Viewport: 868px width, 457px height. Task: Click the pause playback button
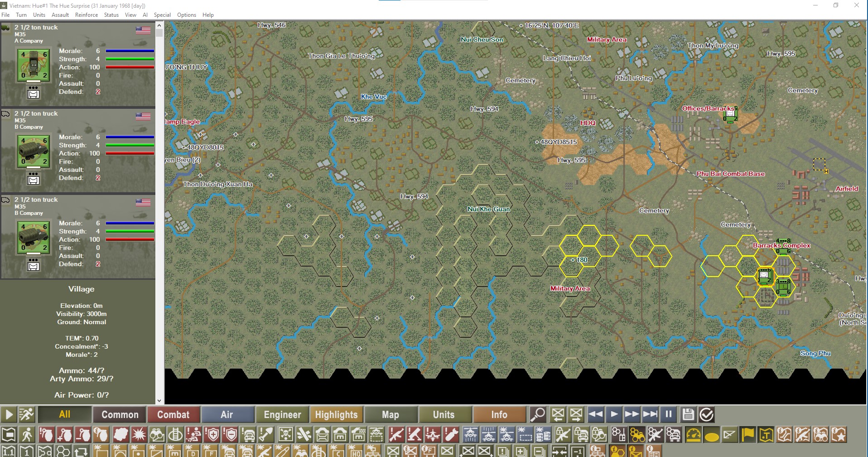[x=669, y=414]
